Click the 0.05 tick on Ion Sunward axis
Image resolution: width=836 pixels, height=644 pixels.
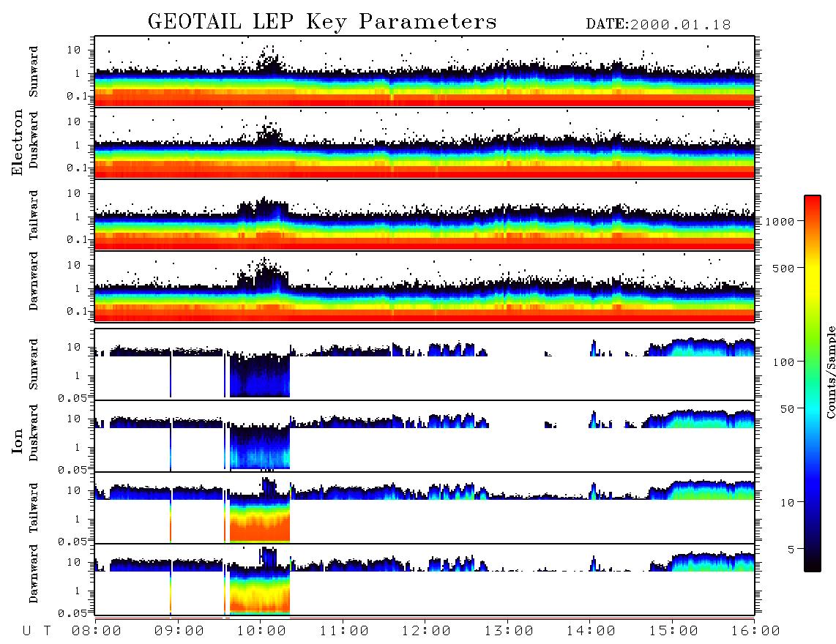[72, 397]
